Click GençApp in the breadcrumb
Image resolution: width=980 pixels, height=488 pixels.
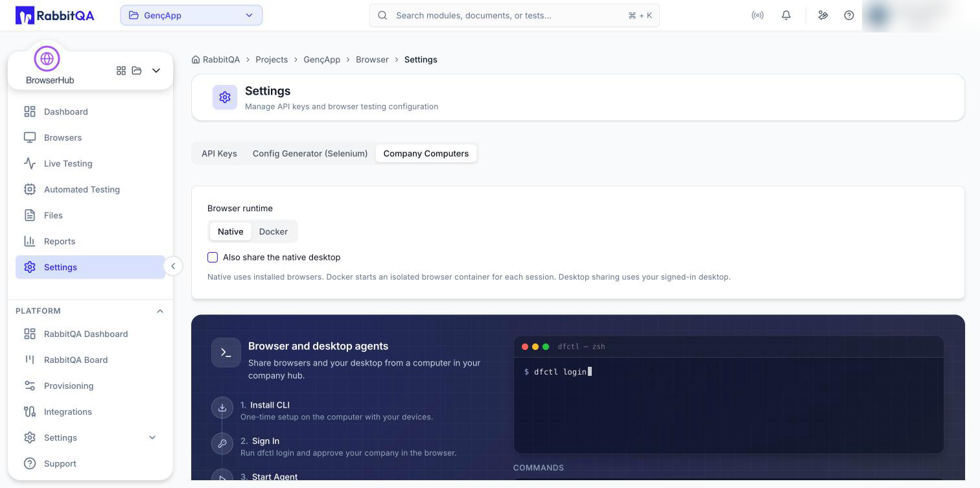[x=322, y=60]
